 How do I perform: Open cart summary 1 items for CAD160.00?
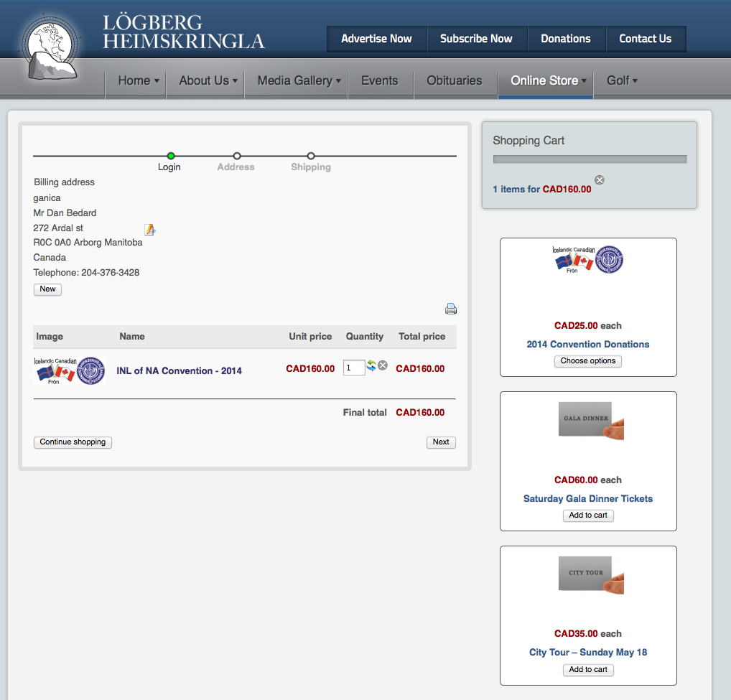pos(541,189)
